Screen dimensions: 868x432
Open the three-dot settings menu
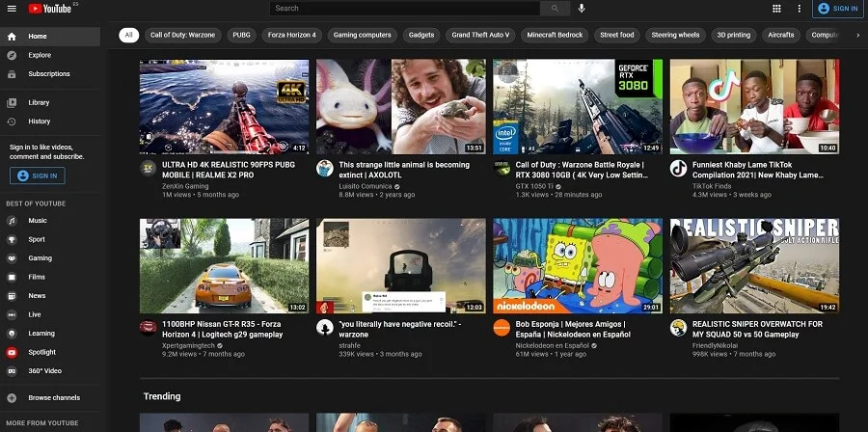799,9
